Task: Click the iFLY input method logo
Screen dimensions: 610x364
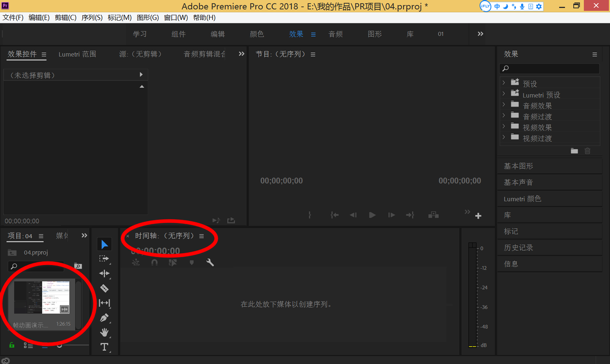Action: click(x=485, y=6)
